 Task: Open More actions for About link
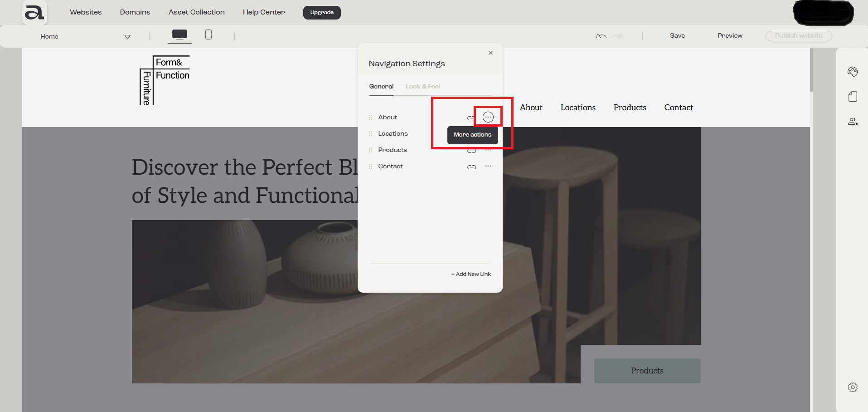[x=488, y=117]
